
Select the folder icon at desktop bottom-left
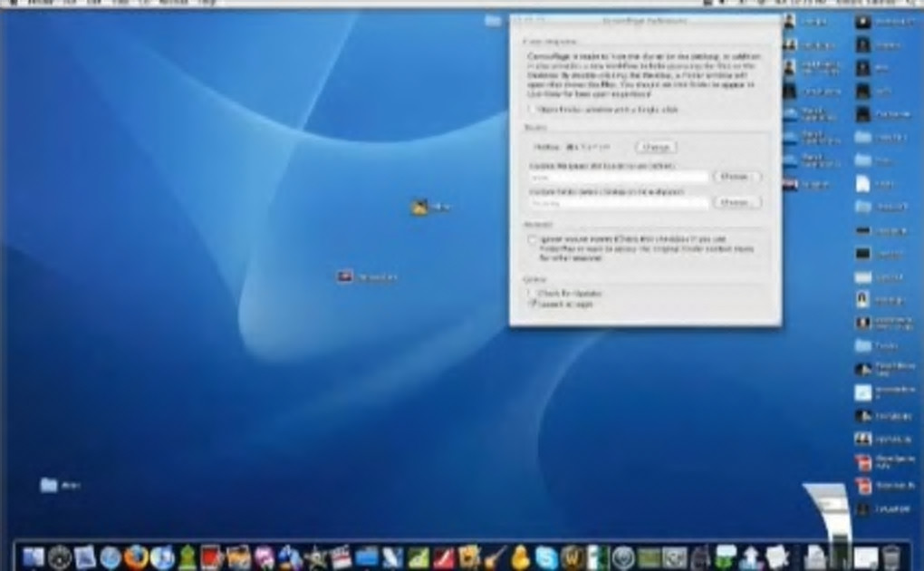[x=48, y=485]
